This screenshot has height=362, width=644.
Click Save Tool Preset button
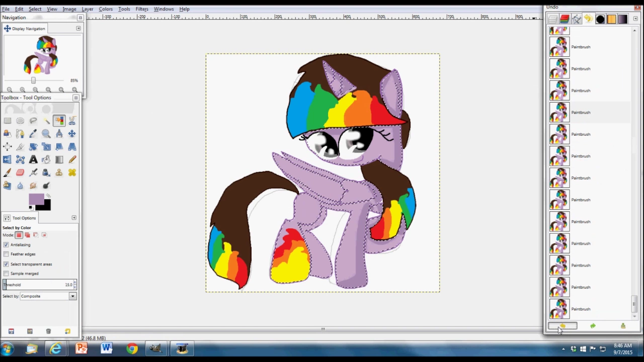point(11,331)
